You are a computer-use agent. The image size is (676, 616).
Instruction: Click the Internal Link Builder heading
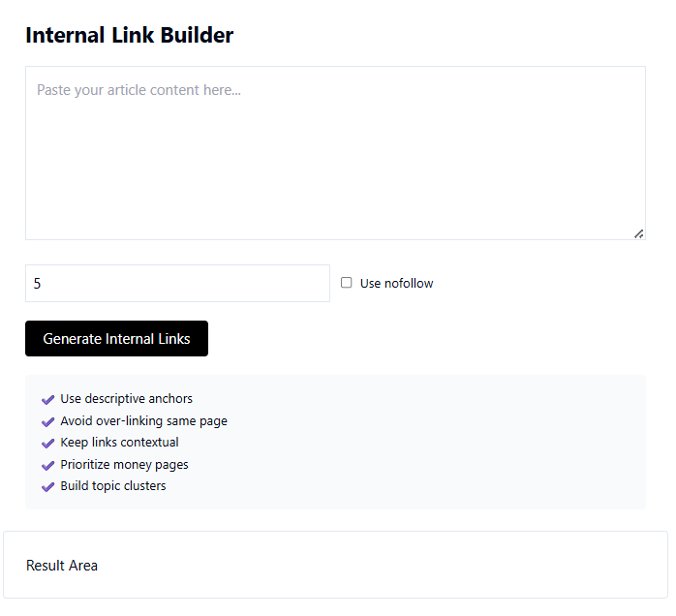click(x=129, y=36)
